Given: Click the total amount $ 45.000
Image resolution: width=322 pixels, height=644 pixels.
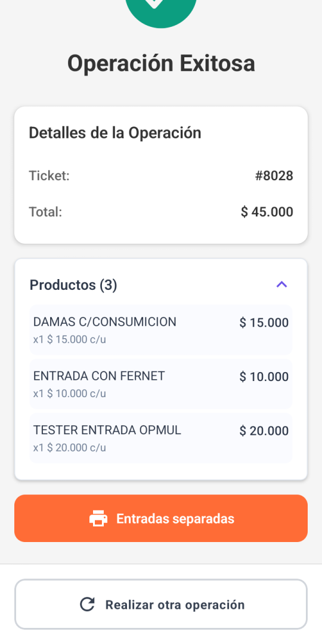Looking at the screenshot, I should click(x=267, y=212).
